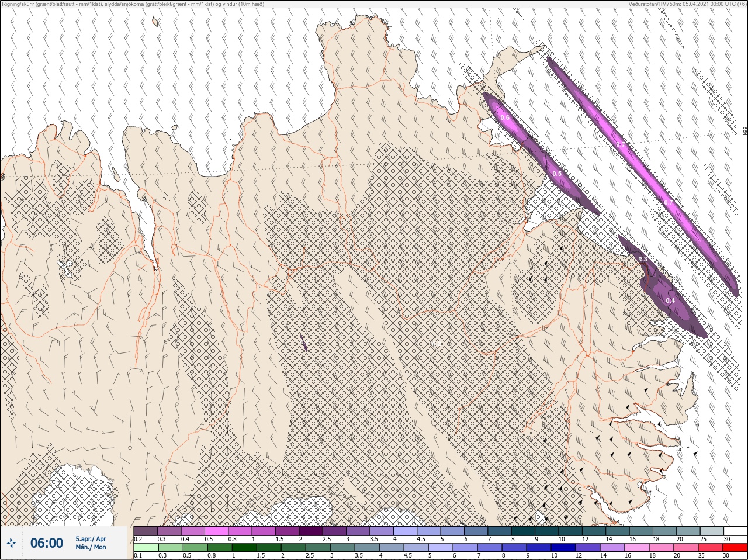The image size is (748, 560).
Task: Click the date text '5.apr./ Apr'
Action: pyautogui.click(x=91, y=538)
